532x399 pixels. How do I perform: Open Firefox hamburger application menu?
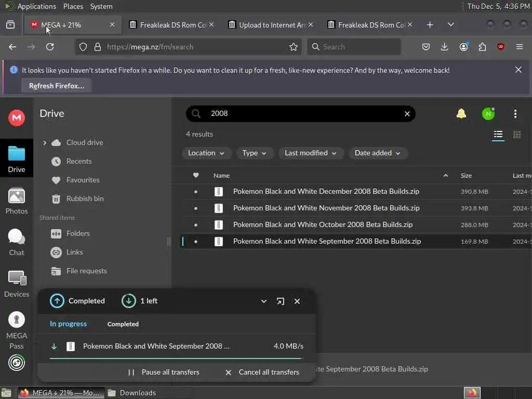(520, 47)
